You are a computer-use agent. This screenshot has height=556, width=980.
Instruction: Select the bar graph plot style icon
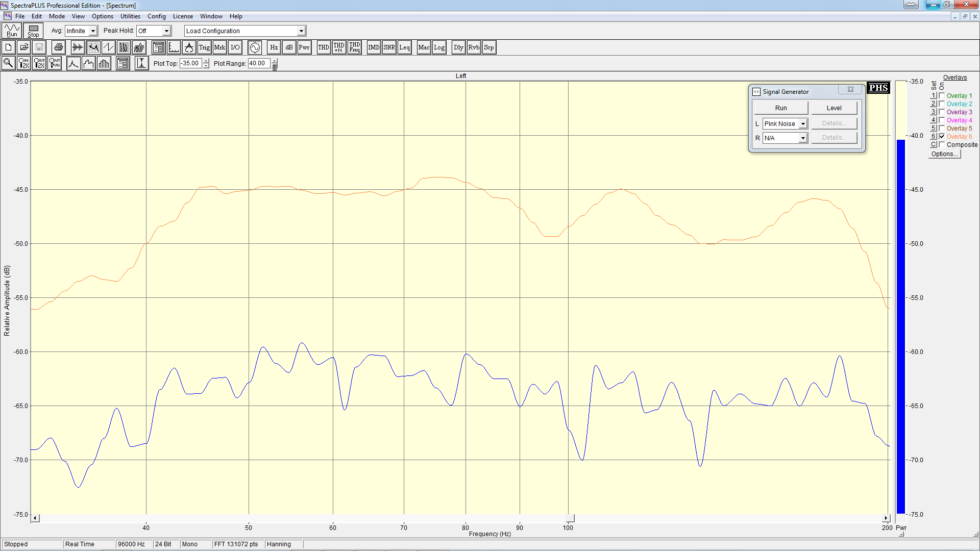tap(104, 63)
